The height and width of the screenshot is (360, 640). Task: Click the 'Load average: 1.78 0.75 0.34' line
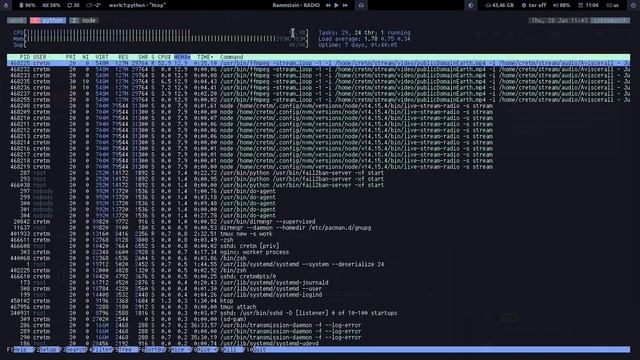click(x=364, y=39)
